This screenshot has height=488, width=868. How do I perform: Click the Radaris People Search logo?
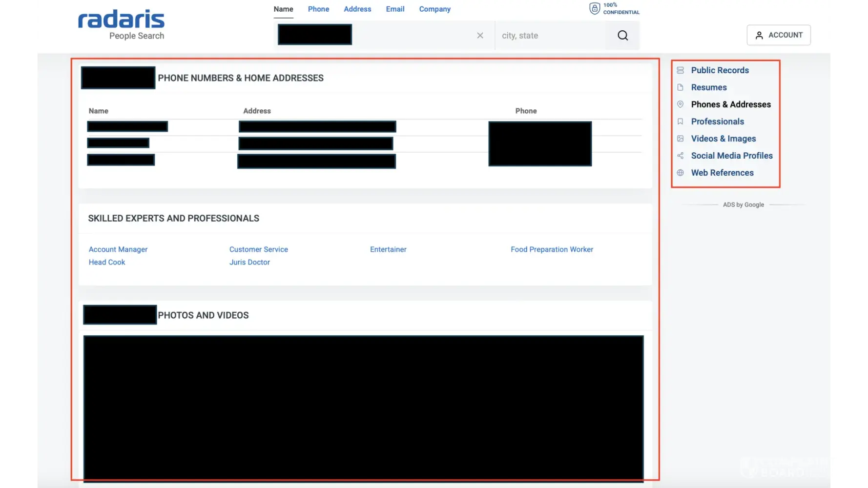(x=121, y=24)
